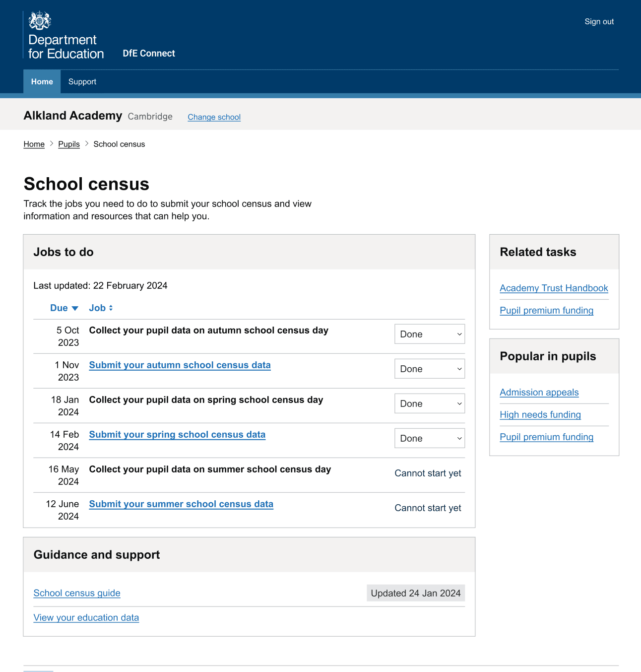
Task: Open the Support navigation tab
Action: (82, 81)
